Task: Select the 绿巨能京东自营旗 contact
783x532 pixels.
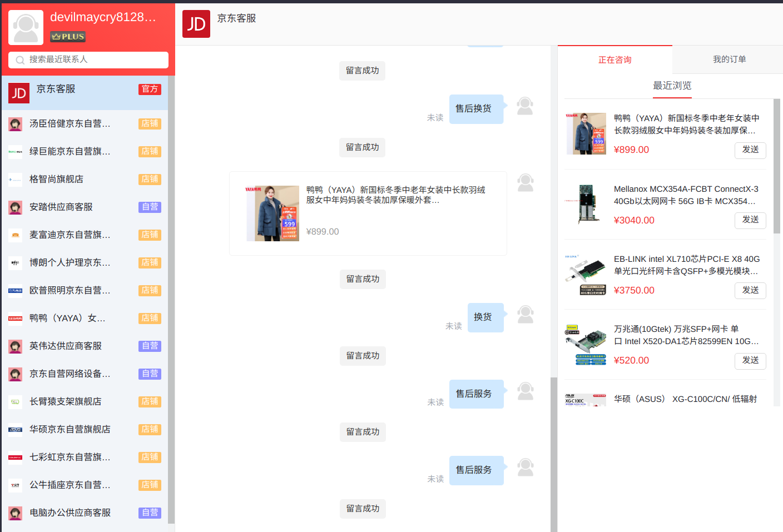Action: point(85,151)
